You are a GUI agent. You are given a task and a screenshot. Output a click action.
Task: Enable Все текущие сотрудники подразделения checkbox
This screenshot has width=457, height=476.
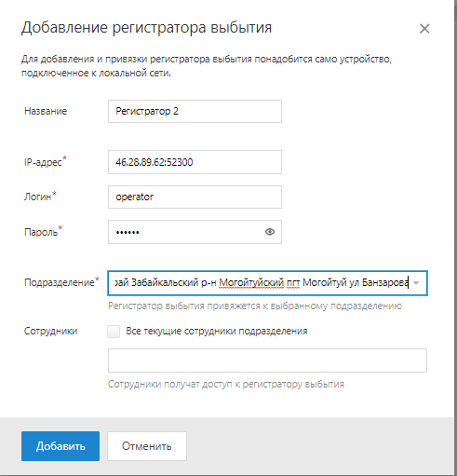point(114,331)
